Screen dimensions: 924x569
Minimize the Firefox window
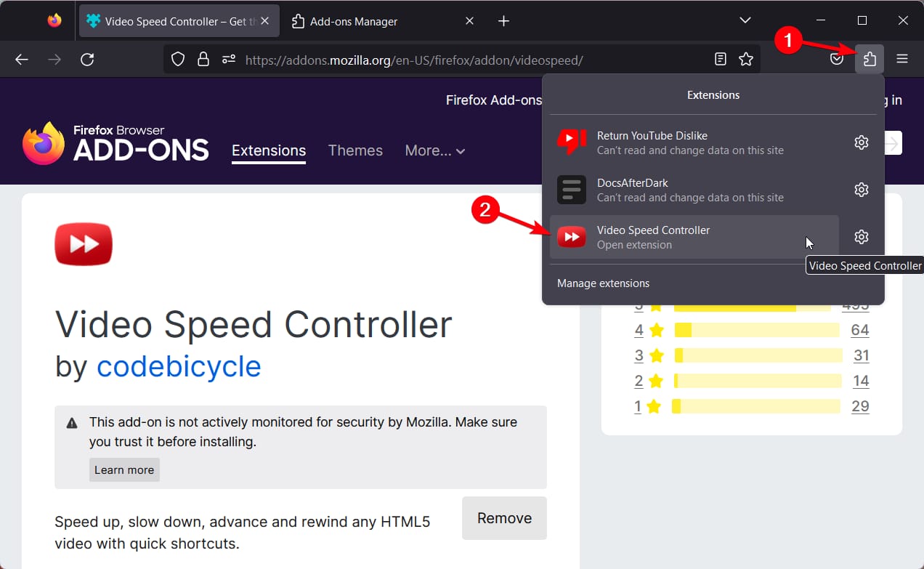(820, 20)
